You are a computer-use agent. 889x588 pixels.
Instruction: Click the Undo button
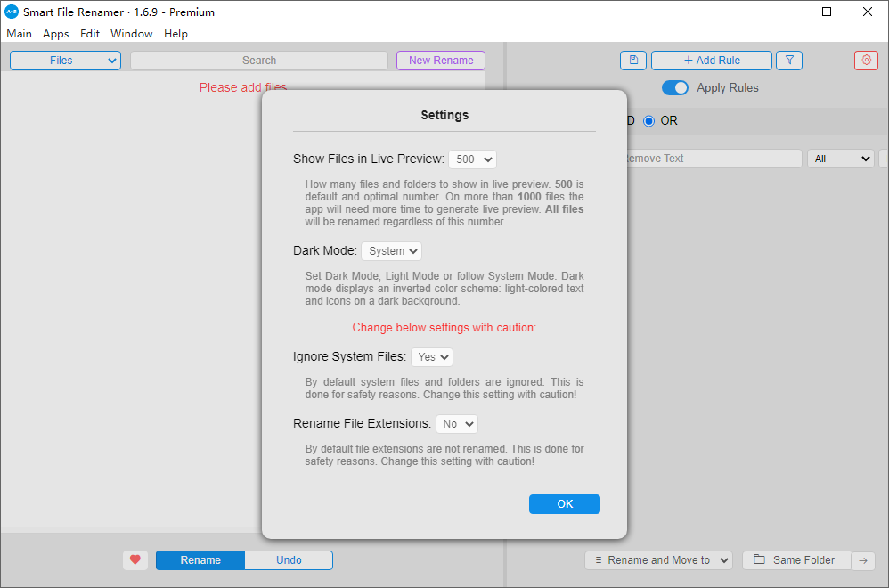[289, 560]
